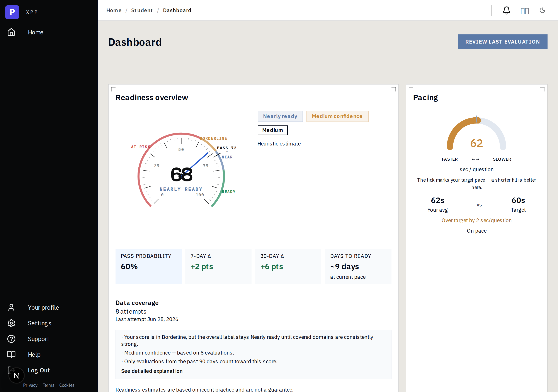558x392 pixels.
Task: Click the outlined Medium tag
Action: point(272,130)
